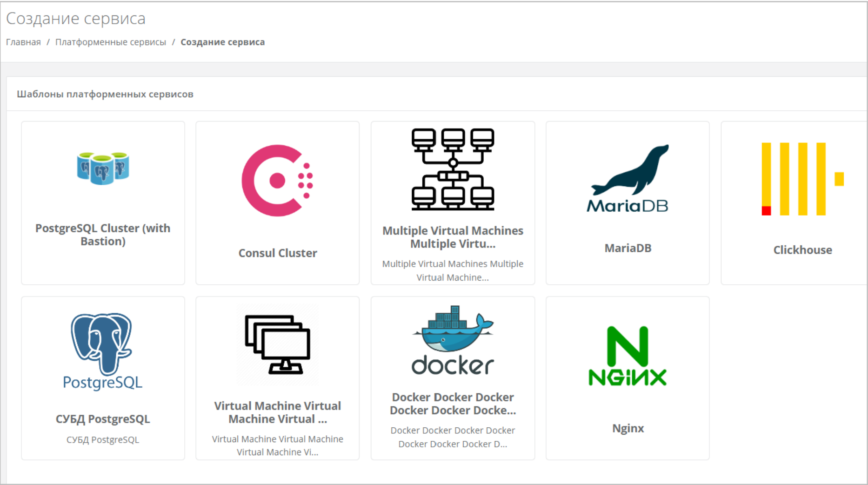The width and height of the screenshot is (868, 485).
Task: Select the MariaDB template title
Action: [x=628, y=248]
